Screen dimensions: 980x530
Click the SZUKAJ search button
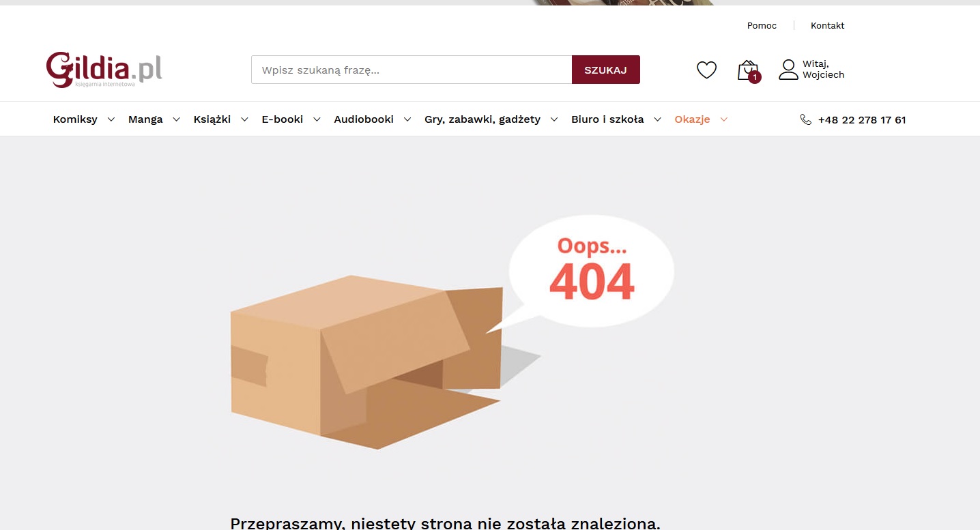point(605,70)
